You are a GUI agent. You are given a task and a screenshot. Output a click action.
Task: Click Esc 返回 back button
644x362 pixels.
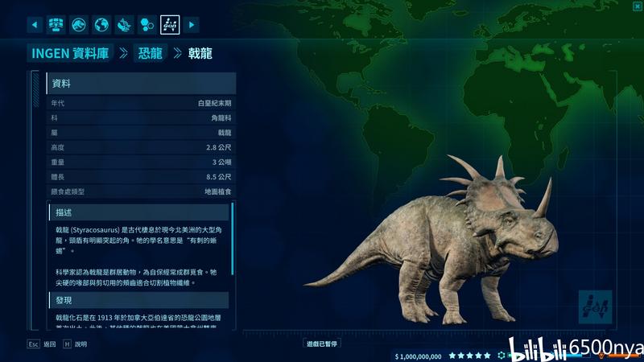(x=42, y=344)
